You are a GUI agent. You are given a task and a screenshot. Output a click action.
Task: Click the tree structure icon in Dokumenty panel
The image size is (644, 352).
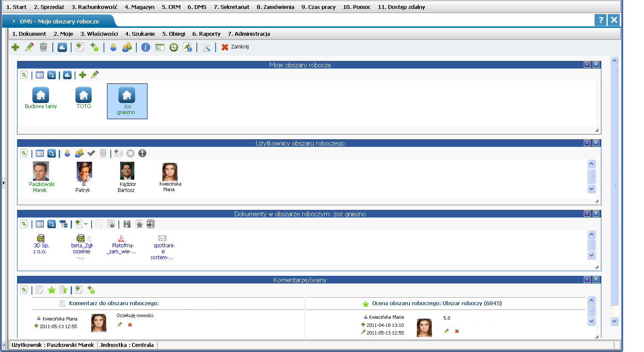tap(64, 224)
